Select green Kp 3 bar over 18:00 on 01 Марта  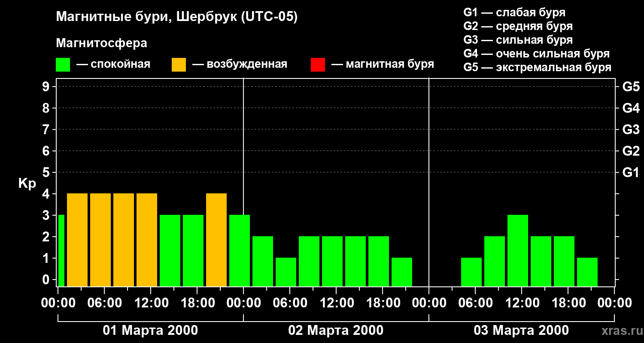click(x=193, y=250)
